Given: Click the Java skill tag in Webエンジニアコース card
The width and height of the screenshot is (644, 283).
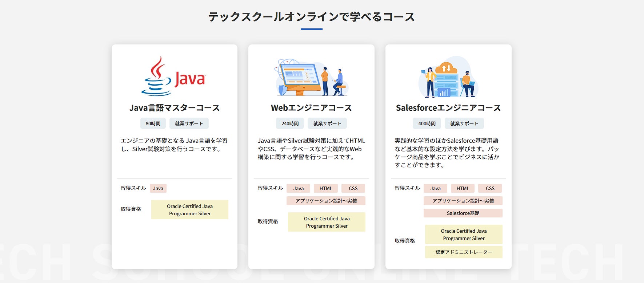Looking at the screenshot, I should point(299,188).
